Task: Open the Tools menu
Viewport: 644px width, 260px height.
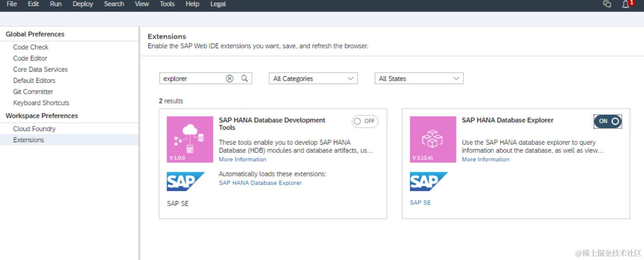Action: click(167, 4)
